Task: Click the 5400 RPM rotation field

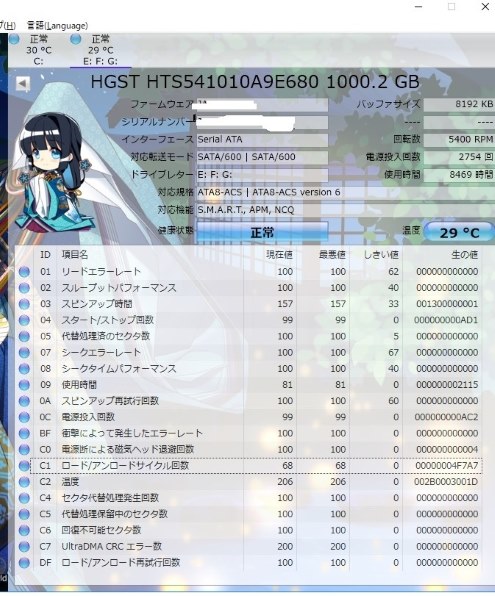Action: point(459,139)
